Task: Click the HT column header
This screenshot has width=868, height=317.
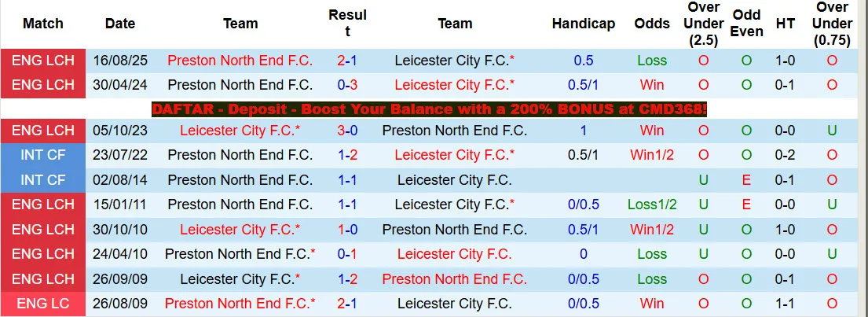Action: click(785, 24)
